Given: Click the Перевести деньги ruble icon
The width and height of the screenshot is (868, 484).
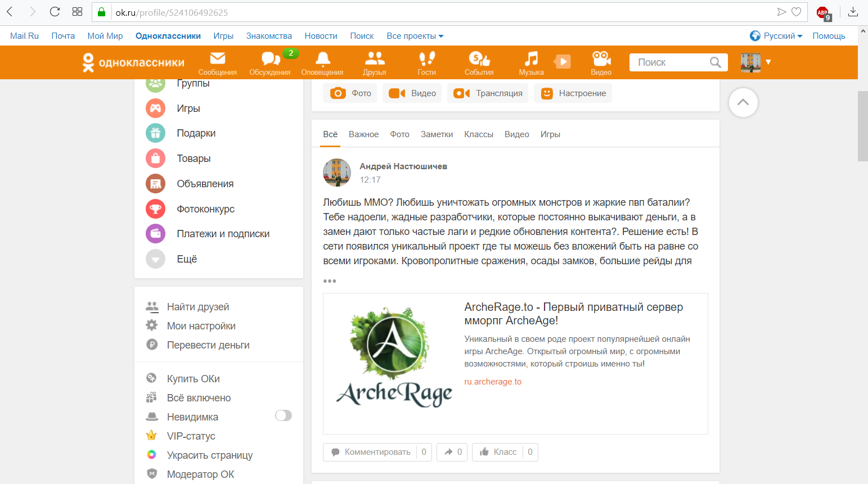Looking at the screenshot, I should pyautogui.click(x=152, y=345).
